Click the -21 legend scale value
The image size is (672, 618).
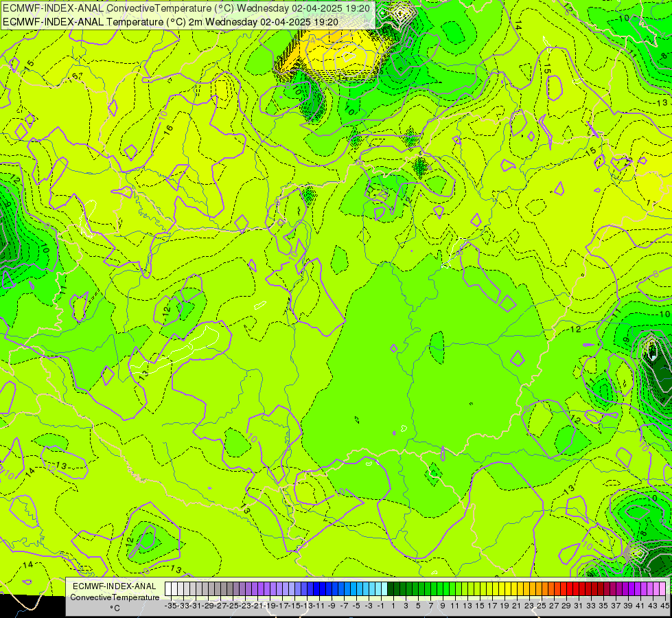[x=257, y=606]
